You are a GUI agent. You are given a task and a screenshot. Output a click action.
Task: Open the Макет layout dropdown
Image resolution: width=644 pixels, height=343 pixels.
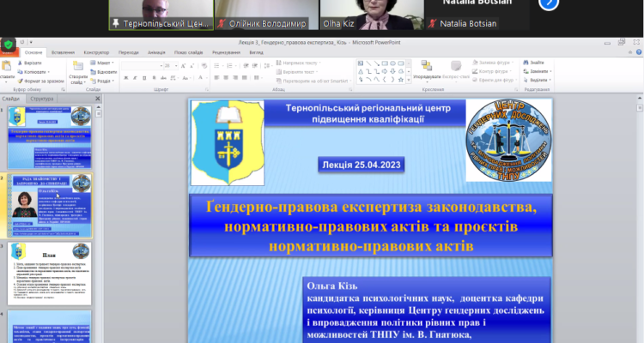[x=102, y=63]
